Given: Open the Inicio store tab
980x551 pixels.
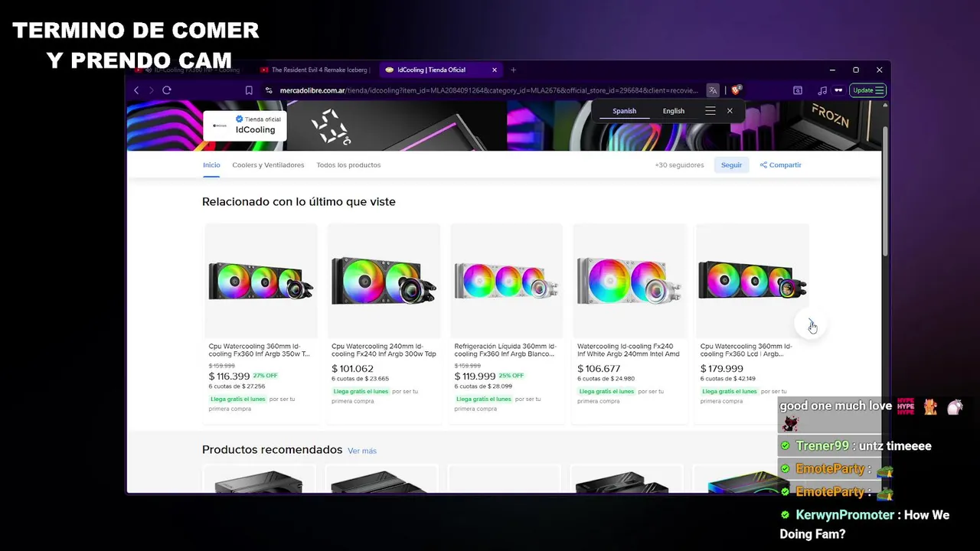Looking at the screenshot, I should tap(211, 165).
